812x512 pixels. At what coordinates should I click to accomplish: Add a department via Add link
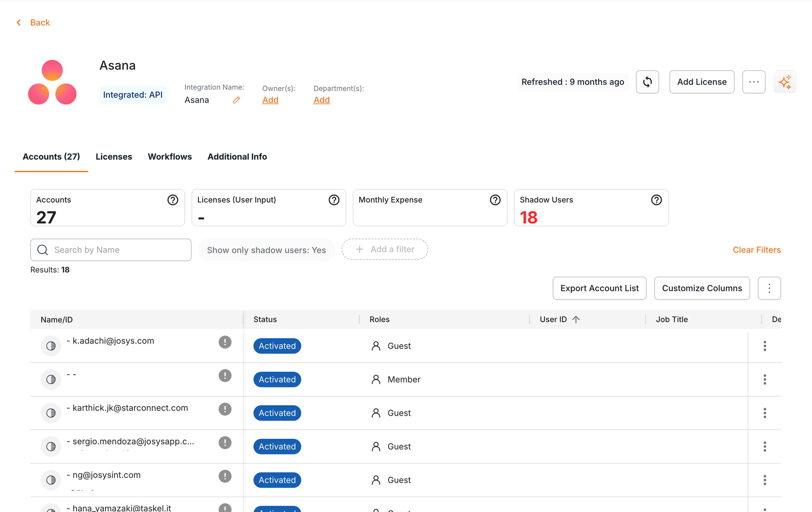point(322,100)
